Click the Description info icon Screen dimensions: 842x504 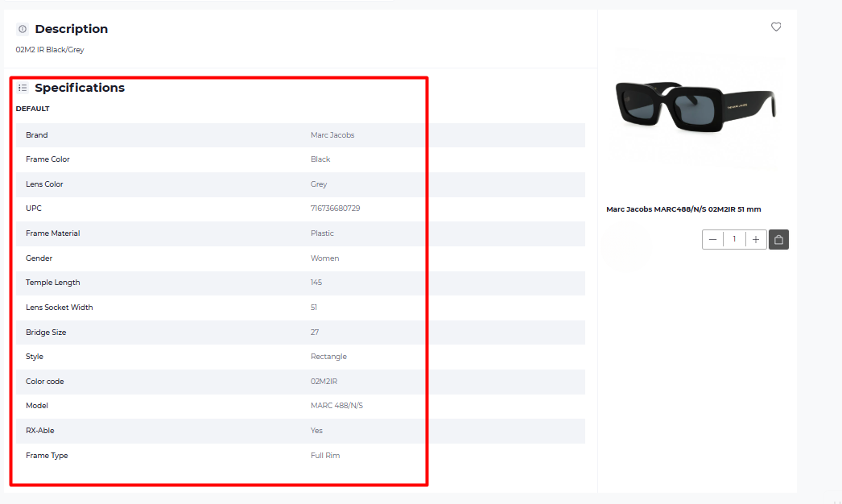pyautogui.click(x=22, y=29)
